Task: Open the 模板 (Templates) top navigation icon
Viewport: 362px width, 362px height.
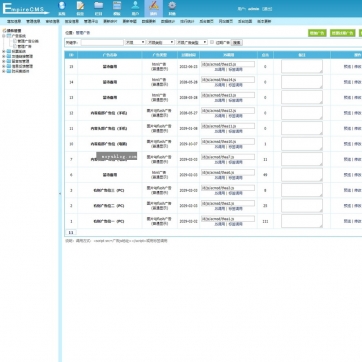Action: [117, 8]
